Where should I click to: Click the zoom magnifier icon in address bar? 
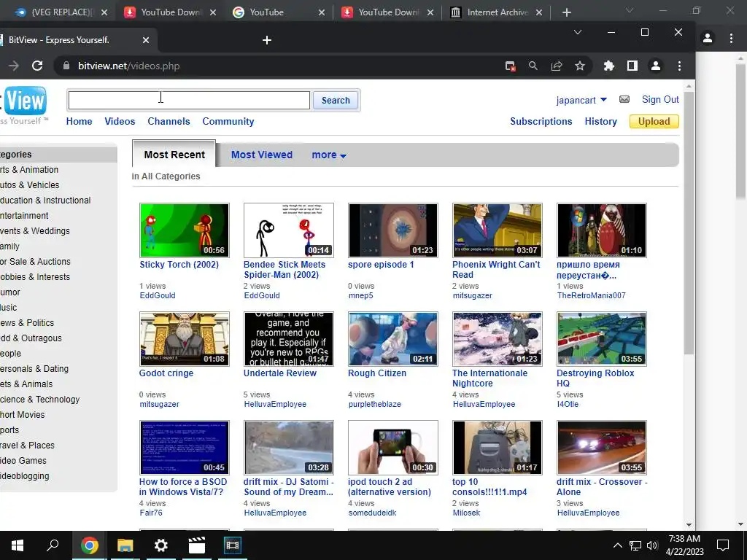(x=533, y=66)
